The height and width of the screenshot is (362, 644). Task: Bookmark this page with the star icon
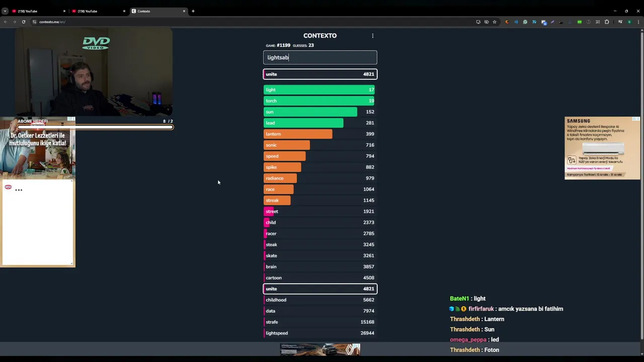495,22
